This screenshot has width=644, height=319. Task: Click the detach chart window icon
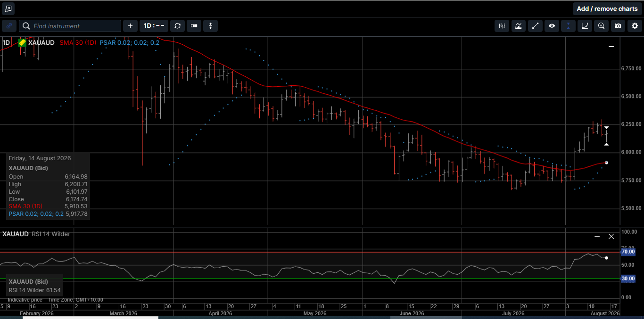tap(8, 8)
